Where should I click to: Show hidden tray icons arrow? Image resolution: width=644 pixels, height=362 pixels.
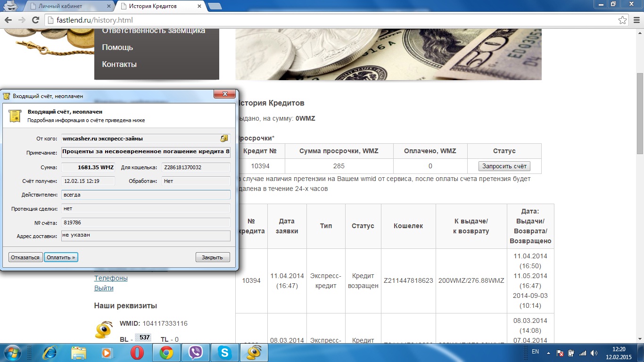click(x=548, y=353)
